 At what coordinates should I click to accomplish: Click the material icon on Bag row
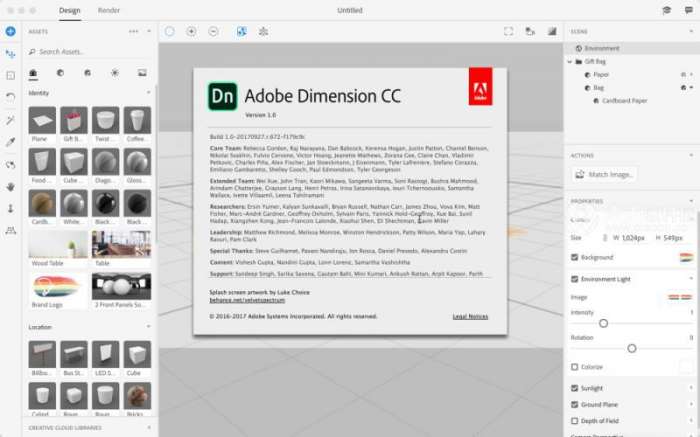pos(683,87)
